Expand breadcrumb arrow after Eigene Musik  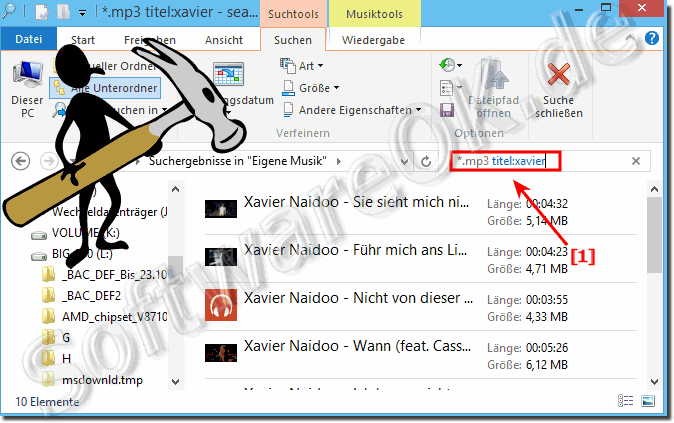339,162
